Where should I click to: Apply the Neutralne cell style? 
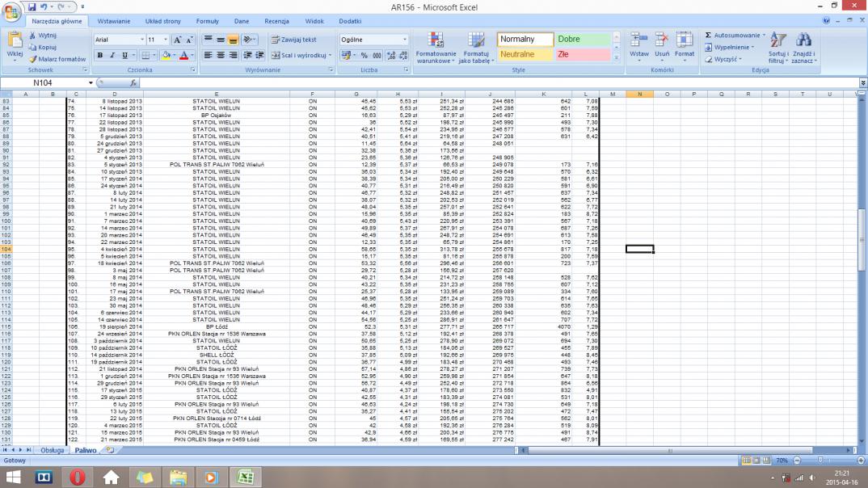(x=525, y=55)
